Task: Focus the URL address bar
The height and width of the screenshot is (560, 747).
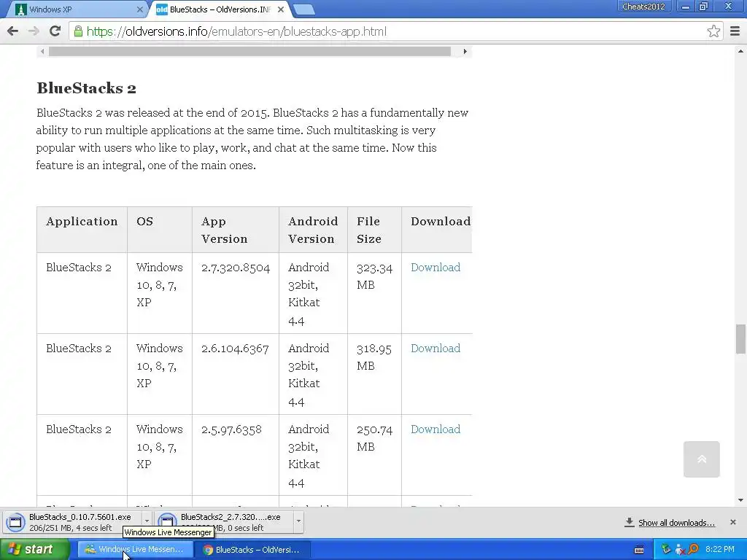Action: click(x=395, y=31)
